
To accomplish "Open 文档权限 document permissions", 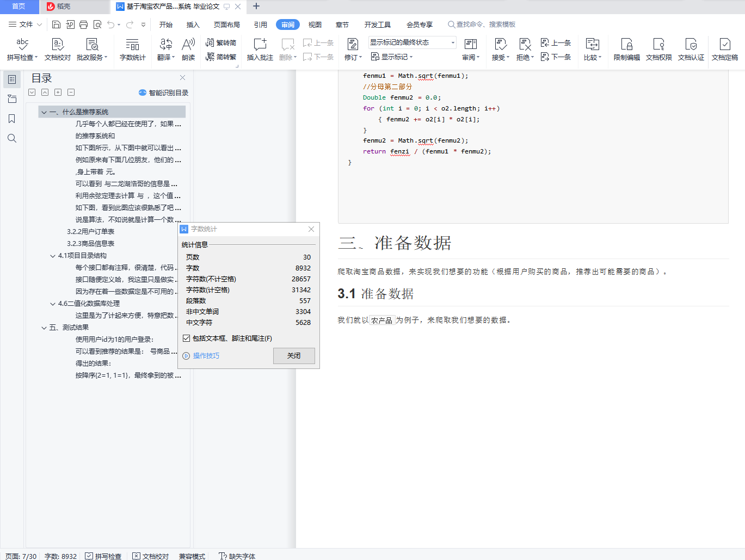I will (659, 49).
